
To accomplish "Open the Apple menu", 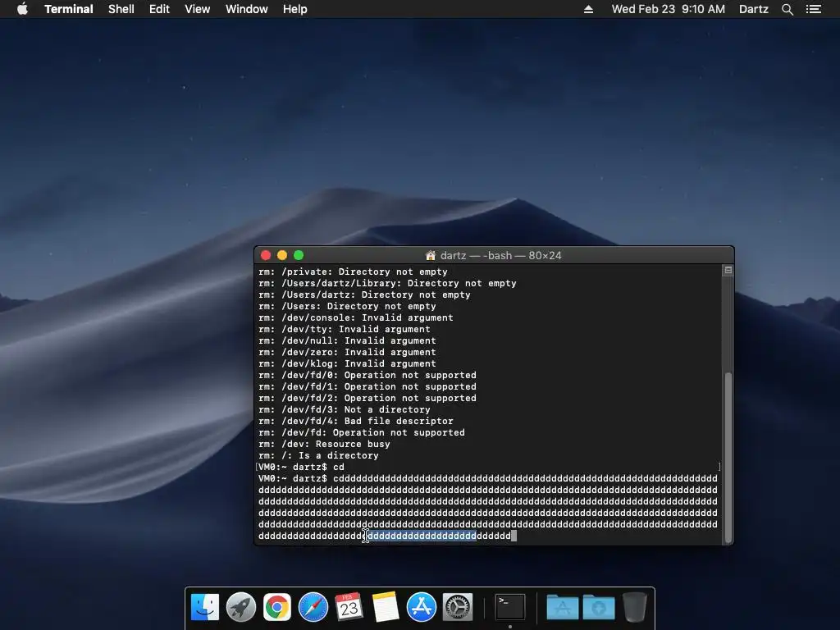I will [x=22, y=9].
